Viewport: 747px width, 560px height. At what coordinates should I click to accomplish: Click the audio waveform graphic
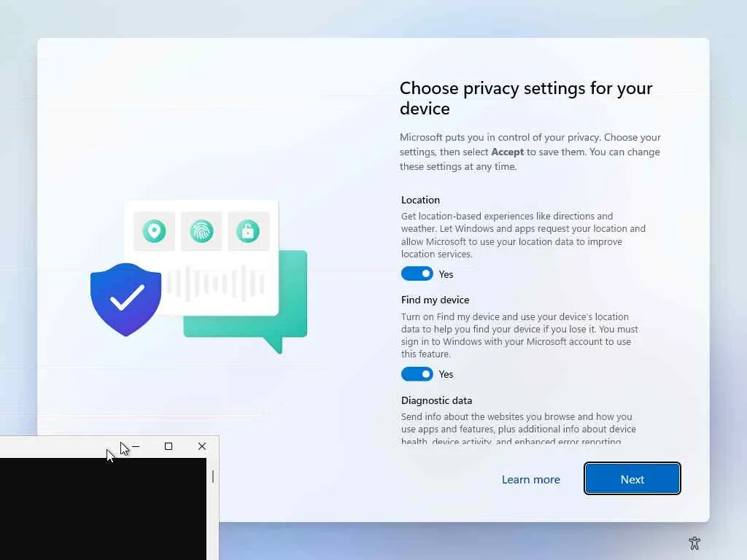point(215,284)
